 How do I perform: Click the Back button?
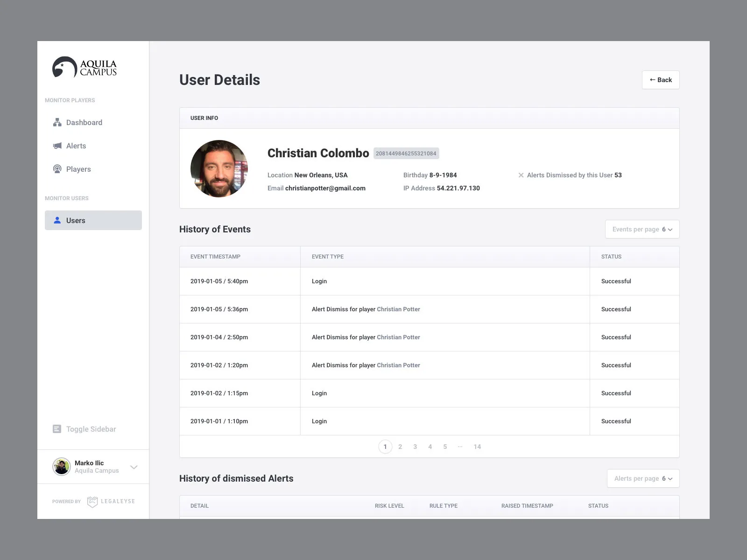[x=661, y=80]
